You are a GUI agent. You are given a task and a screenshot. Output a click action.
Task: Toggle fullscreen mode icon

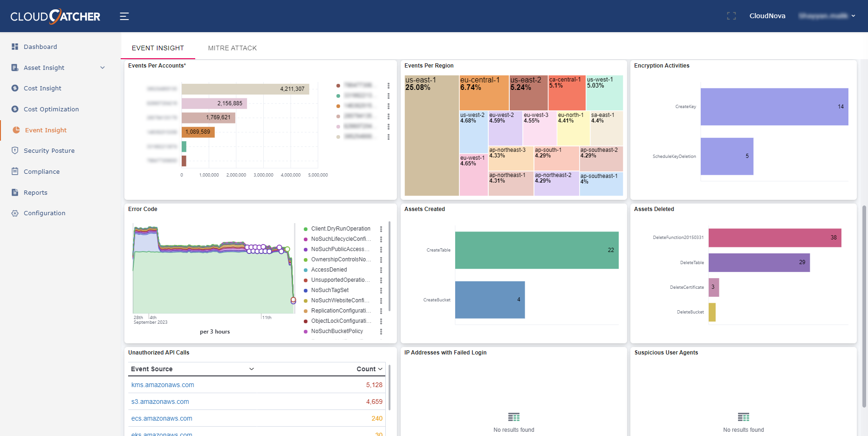[731, 16]
